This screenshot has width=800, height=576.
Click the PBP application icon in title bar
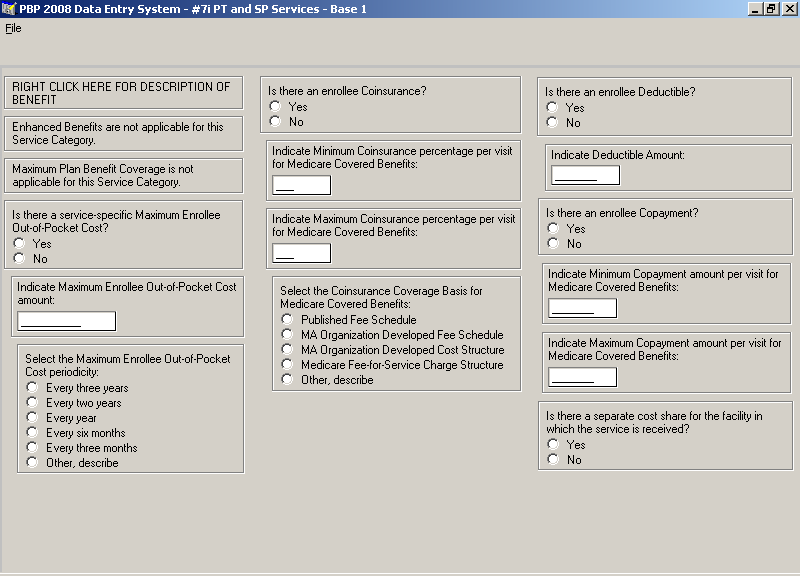pos(9,9)
